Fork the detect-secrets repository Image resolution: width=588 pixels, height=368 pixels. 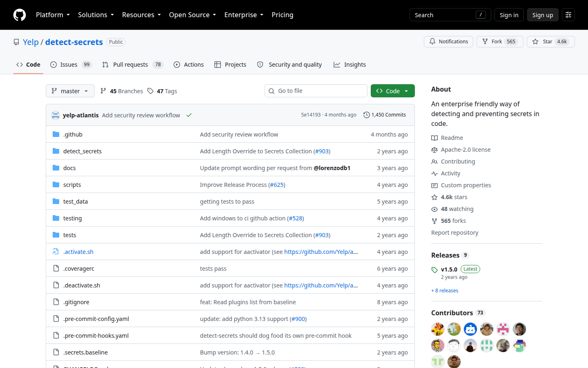point(500,42)
